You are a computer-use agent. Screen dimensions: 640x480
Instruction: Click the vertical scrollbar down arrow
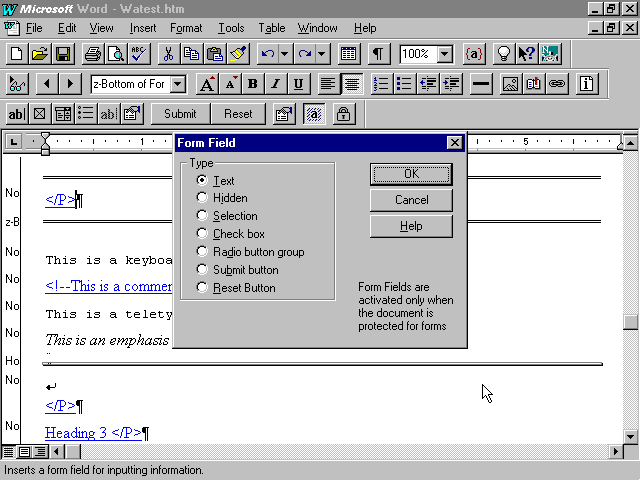click(x=630, y=437)
